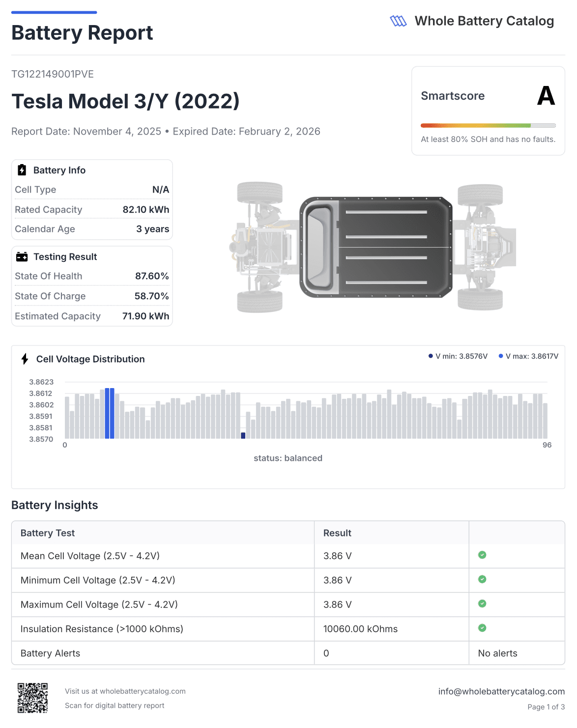This screenshot has width=577, height=728.
Task: Click the Result column header
Action: click(337, 532)
